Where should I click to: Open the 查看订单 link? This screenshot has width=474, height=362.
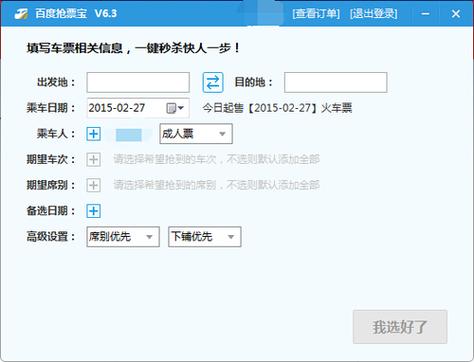(x=316, y=14)
